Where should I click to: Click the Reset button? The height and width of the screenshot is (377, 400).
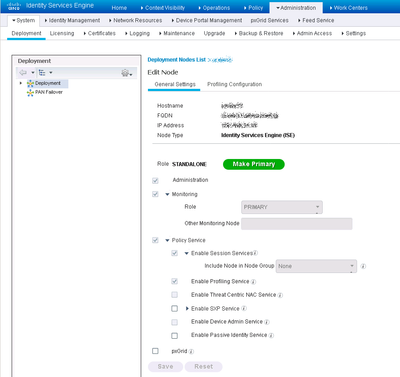(x=204, y=367)
